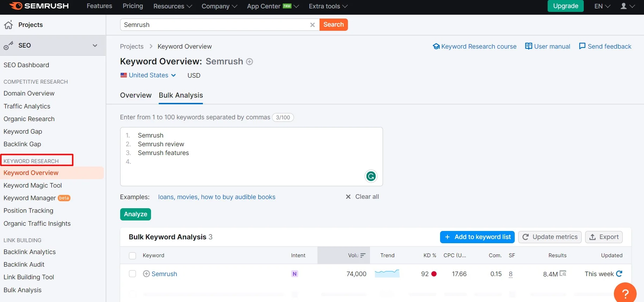The width and height of the screenshot is (644, 302).
Task: Open Backlink Audit in sidebar
Action: [24, 265]
